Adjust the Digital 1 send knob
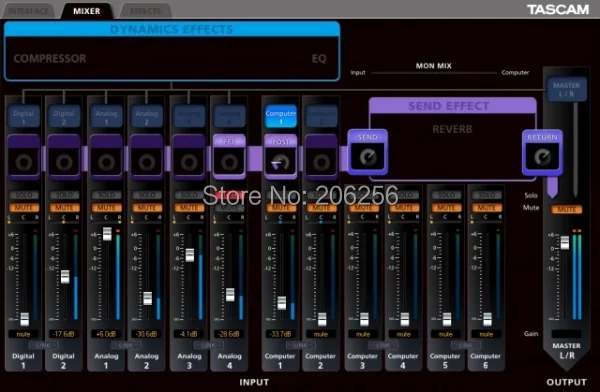The height and width of the screenshot is (392, 600). tap(23, 162)
